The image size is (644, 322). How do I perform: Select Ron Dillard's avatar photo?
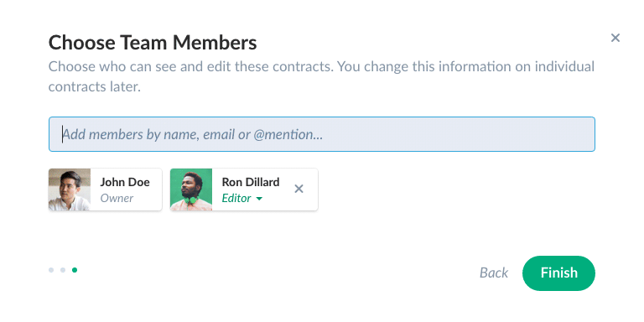click(x=191, y=190)
